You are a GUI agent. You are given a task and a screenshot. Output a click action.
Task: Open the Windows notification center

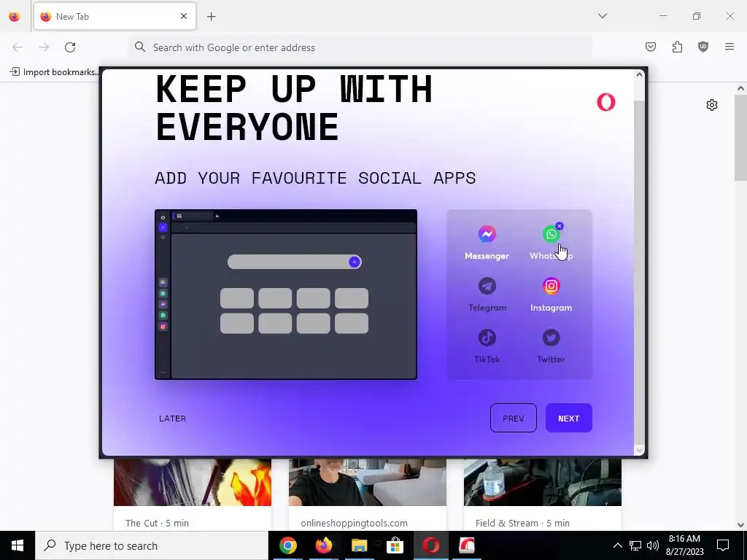[x=723, y=545]
